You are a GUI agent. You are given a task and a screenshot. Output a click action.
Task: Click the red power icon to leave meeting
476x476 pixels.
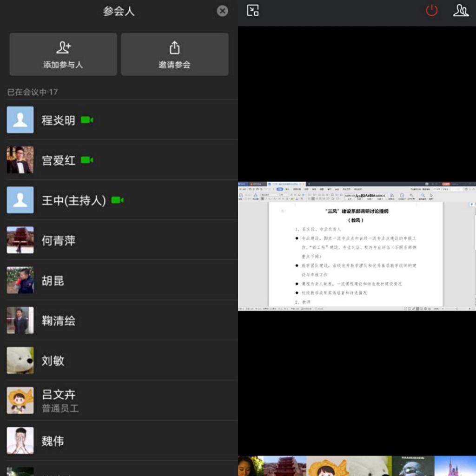click(x=432, y=11)
